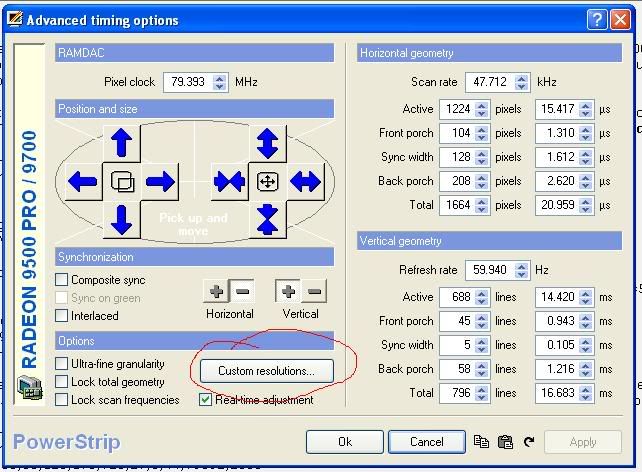The height and width of the screenshot is (472, 642).
Task: Check Lock scan frequencies
Action: [x=61, y=400]
